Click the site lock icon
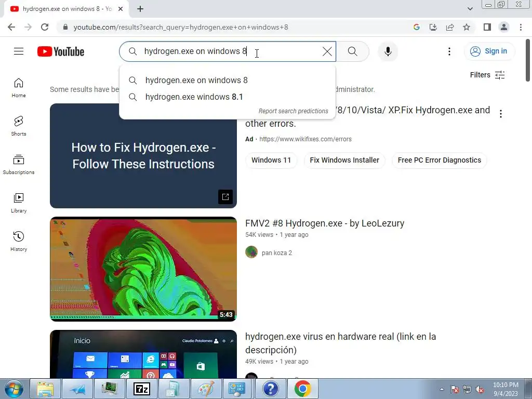 [x=65, y=27]
